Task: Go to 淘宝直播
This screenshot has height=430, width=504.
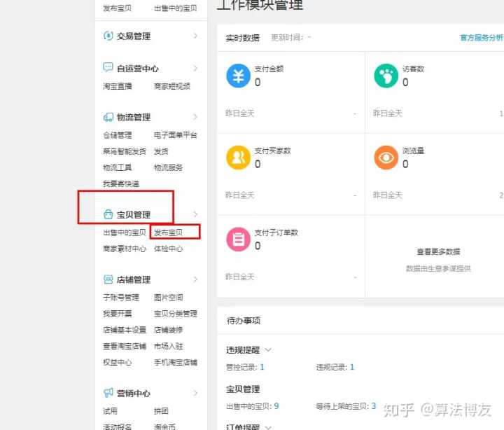Action: point(118,86)
